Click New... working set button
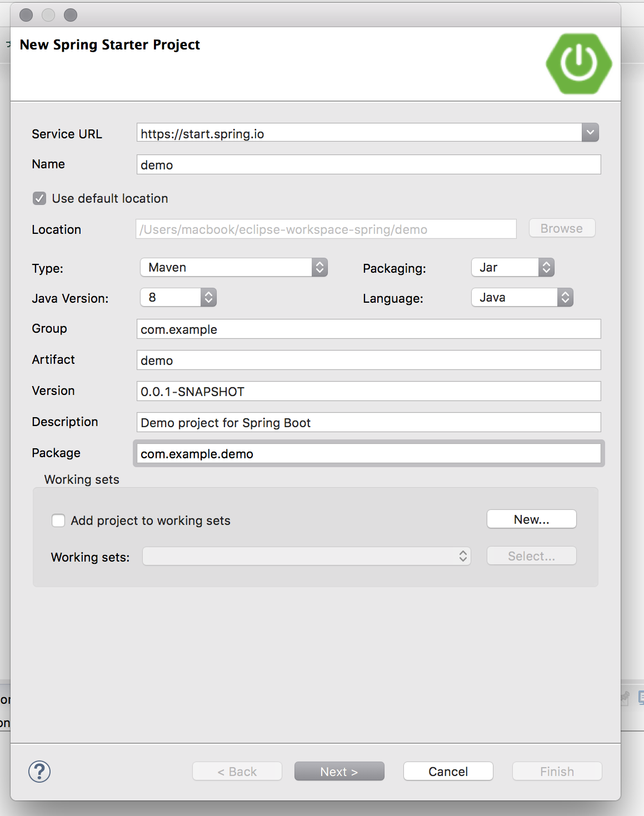The image size is (644, 816). click(531, 519)
